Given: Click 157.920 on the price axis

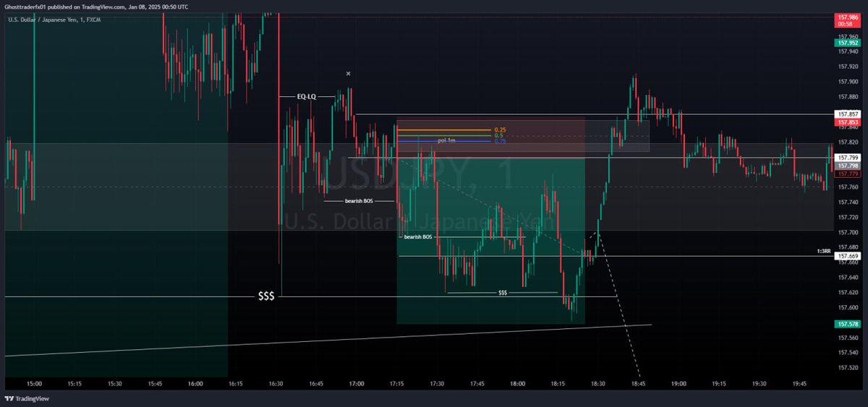Looking at the screenshot, I should click(848, 67).
